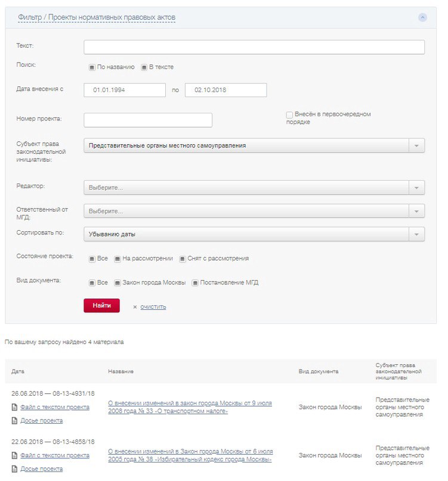Toggle the В тексте search checkbox

click(x=144, y=67)
